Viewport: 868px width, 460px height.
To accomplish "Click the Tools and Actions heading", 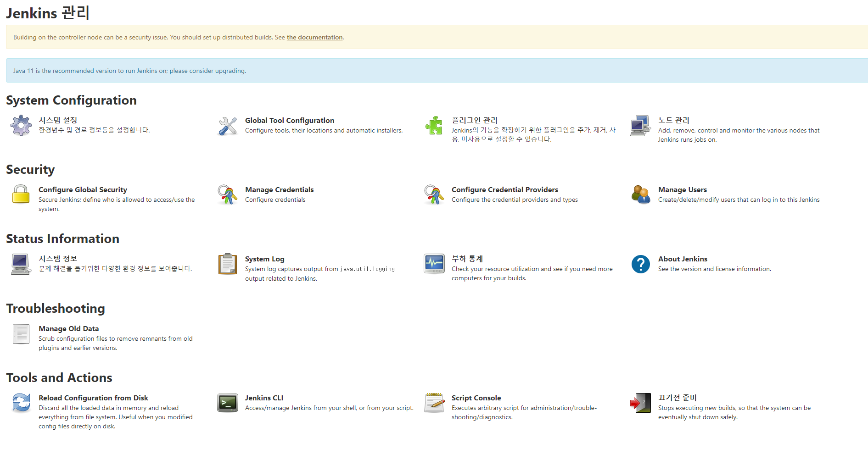I will (x=59, y=377).
